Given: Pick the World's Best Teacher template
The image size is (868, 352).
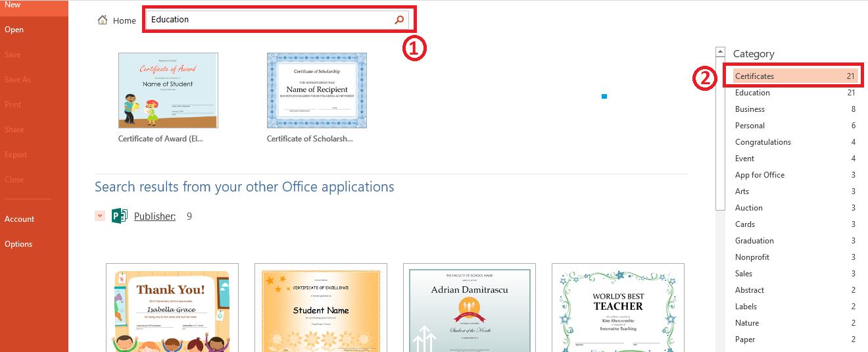Looking at the screenshot, I should (618, 308).
